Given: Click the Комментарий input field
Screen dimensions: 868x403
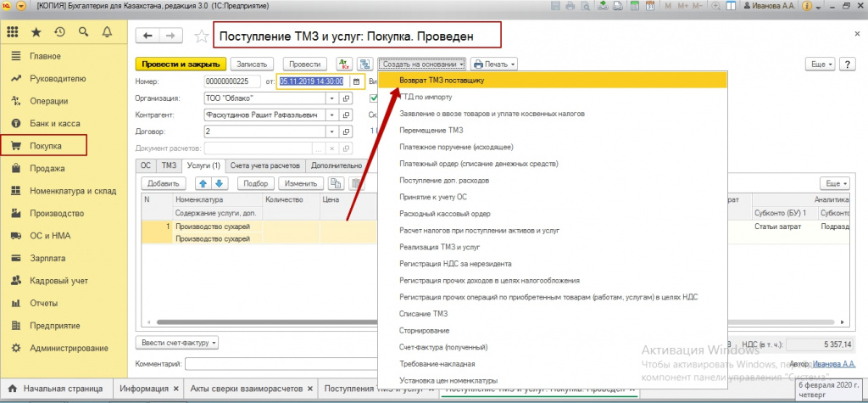Looking at the screenshot, I should point(282,364).
